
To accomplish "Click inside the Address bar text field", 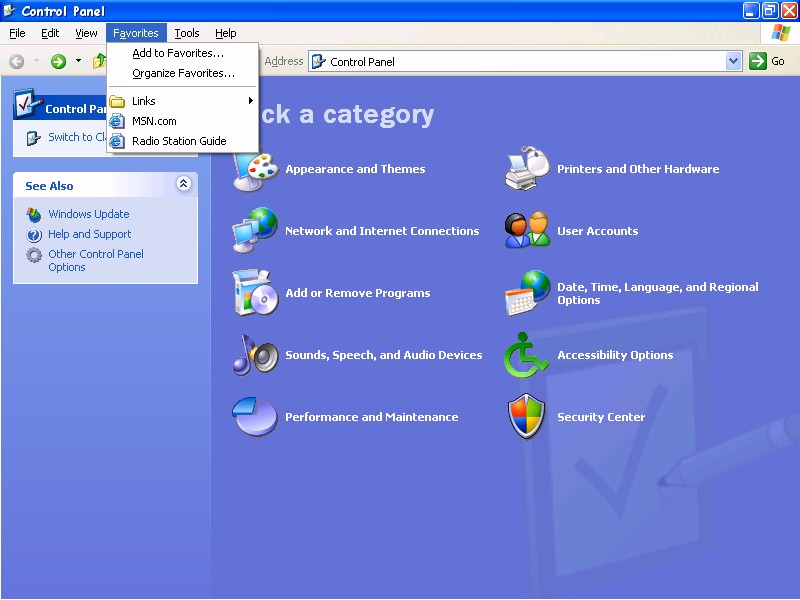I will 520,61.
